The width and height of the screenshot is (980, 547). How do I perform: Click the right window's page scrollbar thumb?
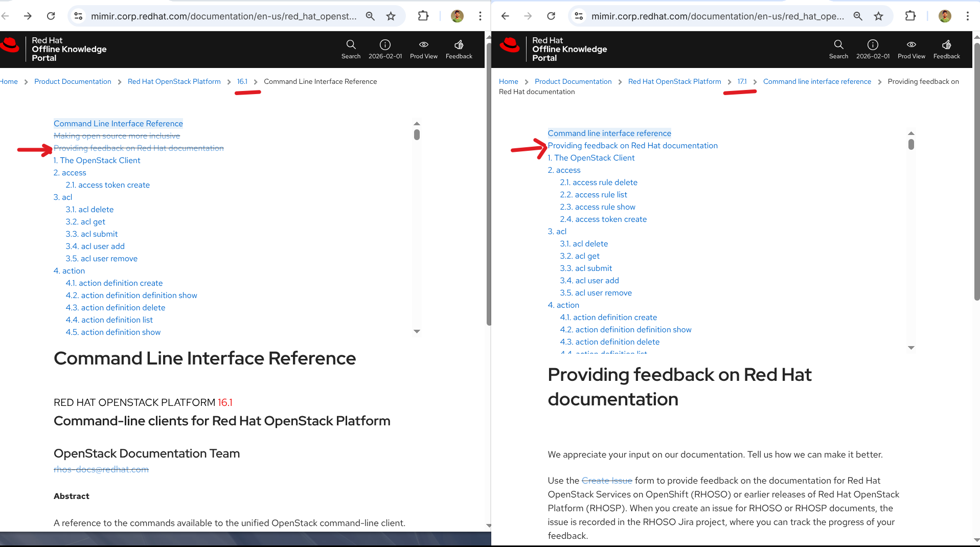977,171
